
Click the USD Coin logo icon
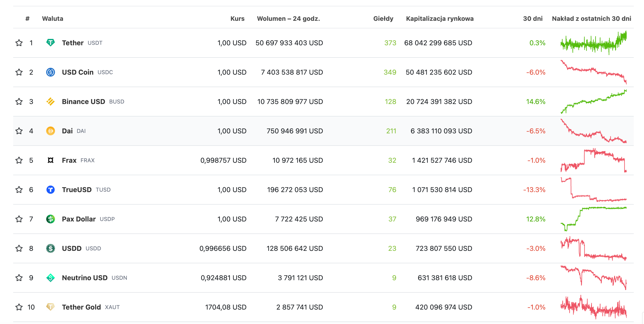click(51, 72)
